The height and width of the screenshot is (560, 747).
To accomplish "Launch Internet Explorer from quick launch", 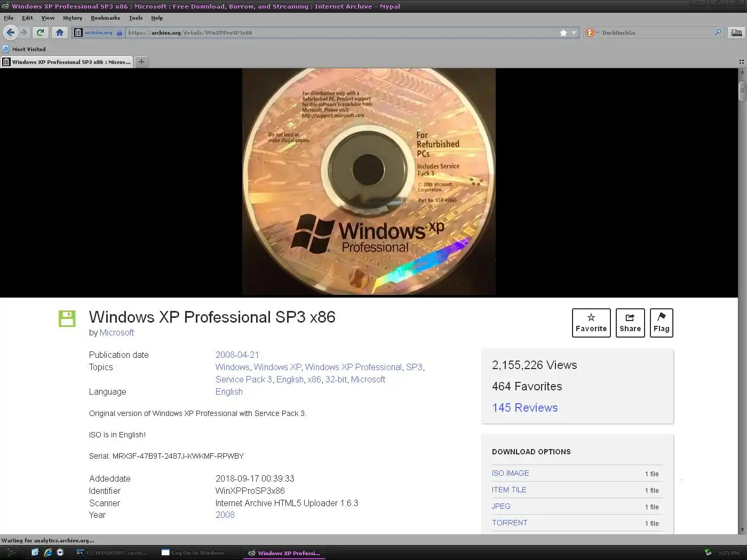I will coord(47,553).
